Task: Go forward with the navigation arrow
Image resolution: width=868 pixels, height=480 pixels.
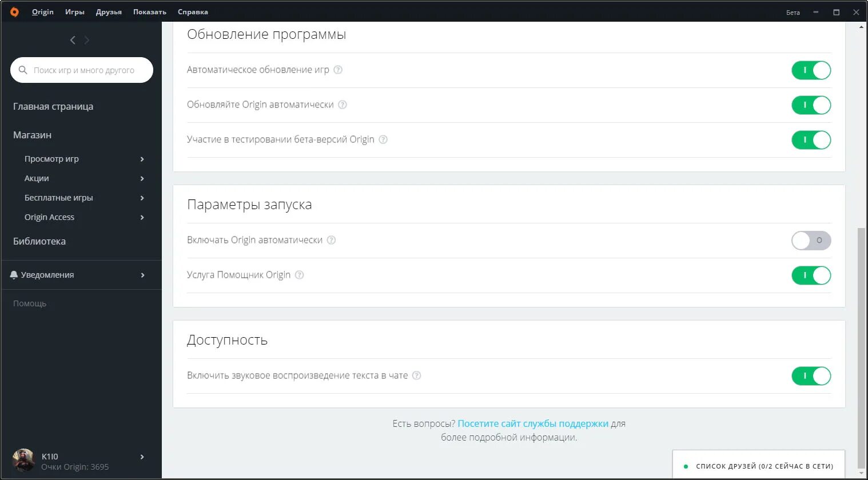Action: 87,40
